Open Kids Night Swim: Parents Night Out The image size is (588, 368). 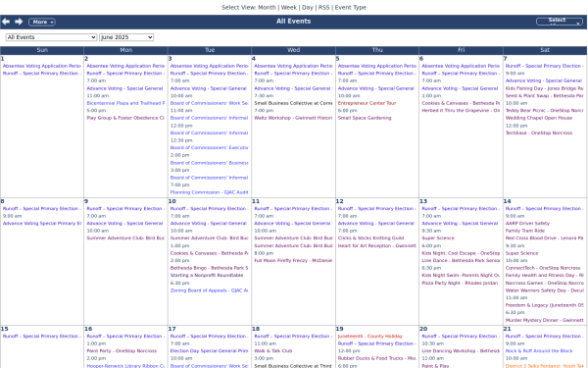click(461, 275)
